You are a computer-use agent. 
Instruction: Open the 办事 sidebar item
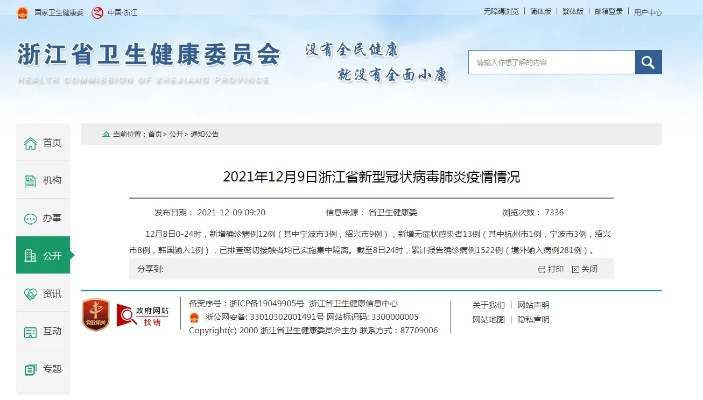(43, 218)
